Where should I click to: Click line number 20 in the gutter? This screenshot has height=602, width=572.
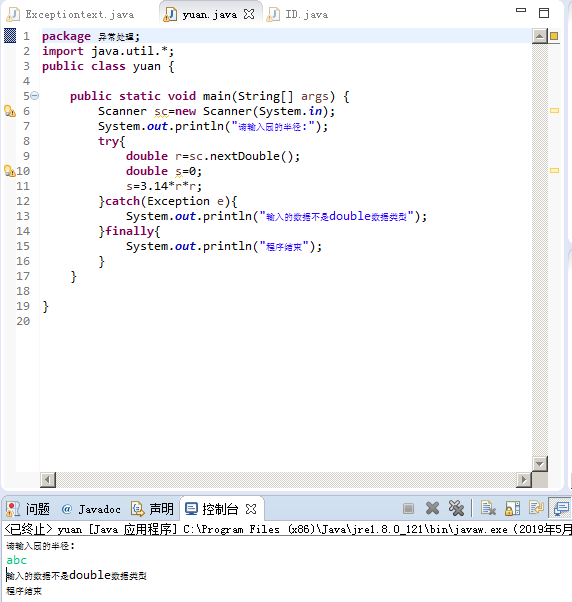point(23,321)
